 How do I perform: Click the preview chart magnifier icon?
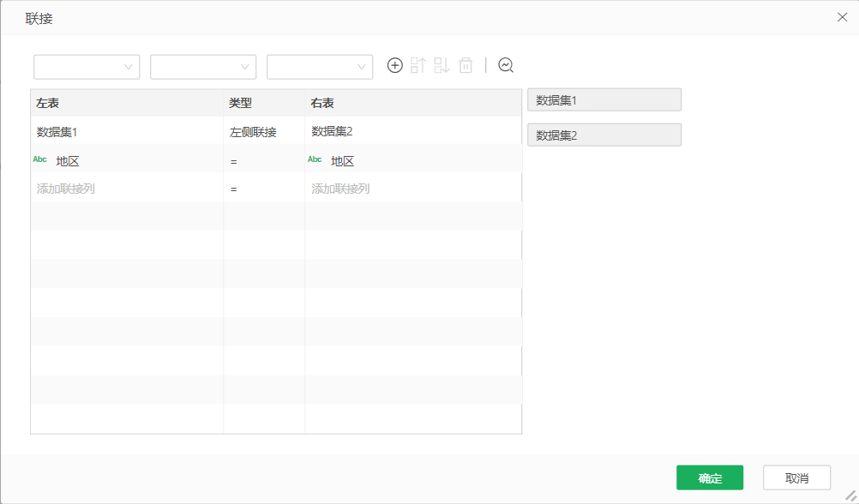coord(506,65)
